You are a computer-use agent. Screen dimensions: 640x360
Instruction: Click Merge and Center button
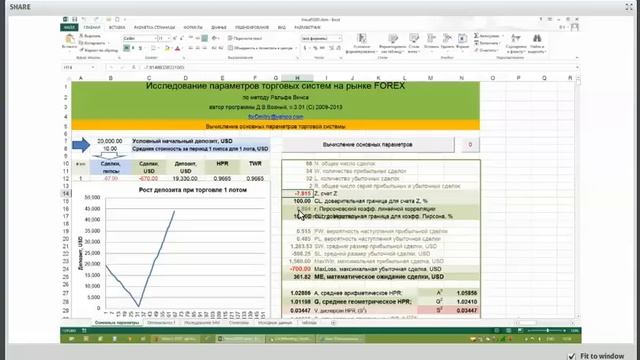(x=261, y=48)
